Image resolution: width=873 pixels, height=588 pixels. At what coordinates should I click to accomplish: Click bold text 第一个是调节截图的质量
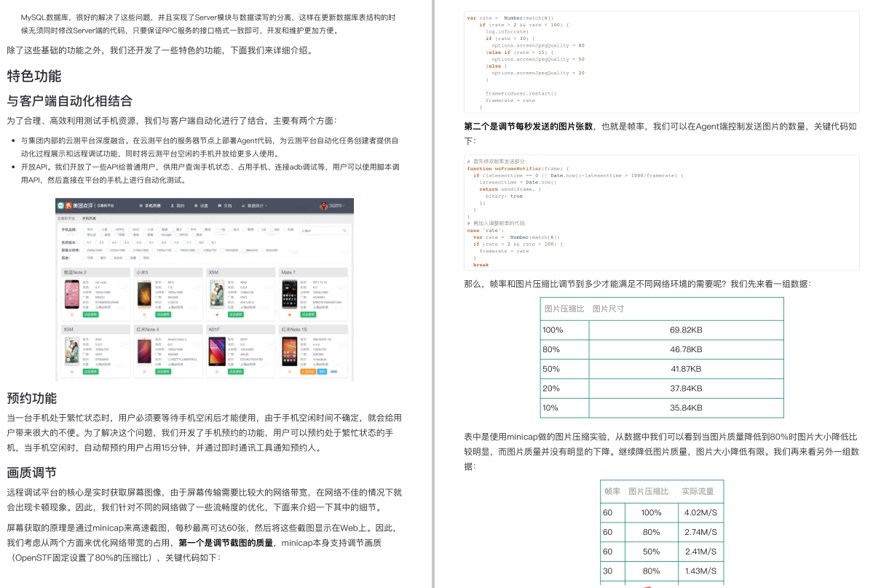[x=226, y=543]
